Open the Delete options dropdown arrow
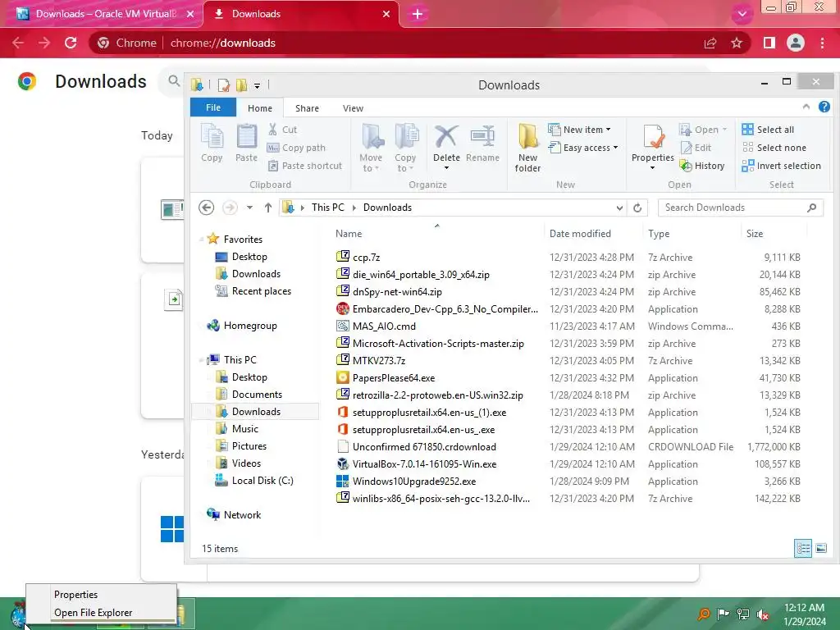This screenshot has height=630, width=840. [446, 168]
